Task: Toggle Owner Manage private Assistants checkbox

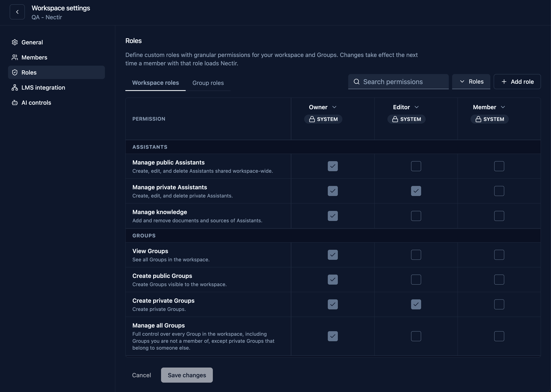Action: coord(333,191)
